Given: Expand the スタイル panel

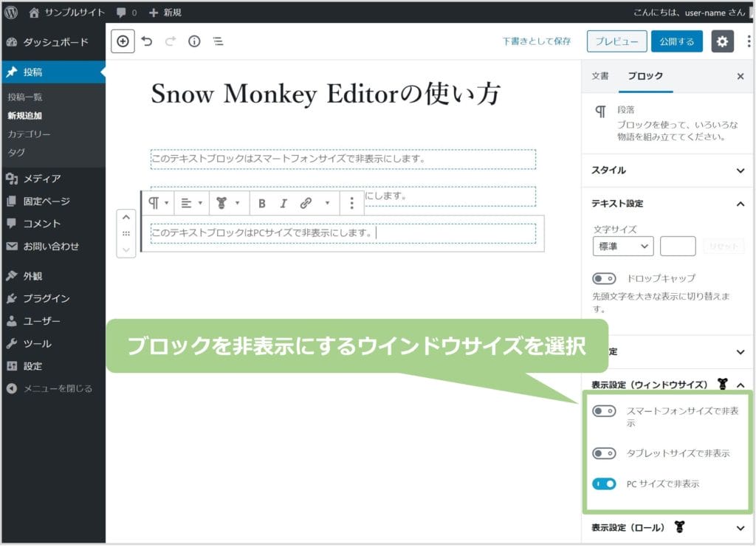Looking at the screenshot, I should tap(667, 170).
